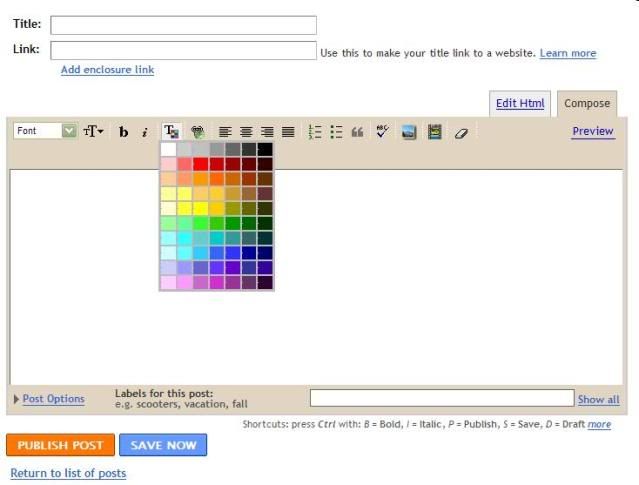Toggle bold formatting
The image size is (639, 485).
pyautogui.click(x=123, y=132)
